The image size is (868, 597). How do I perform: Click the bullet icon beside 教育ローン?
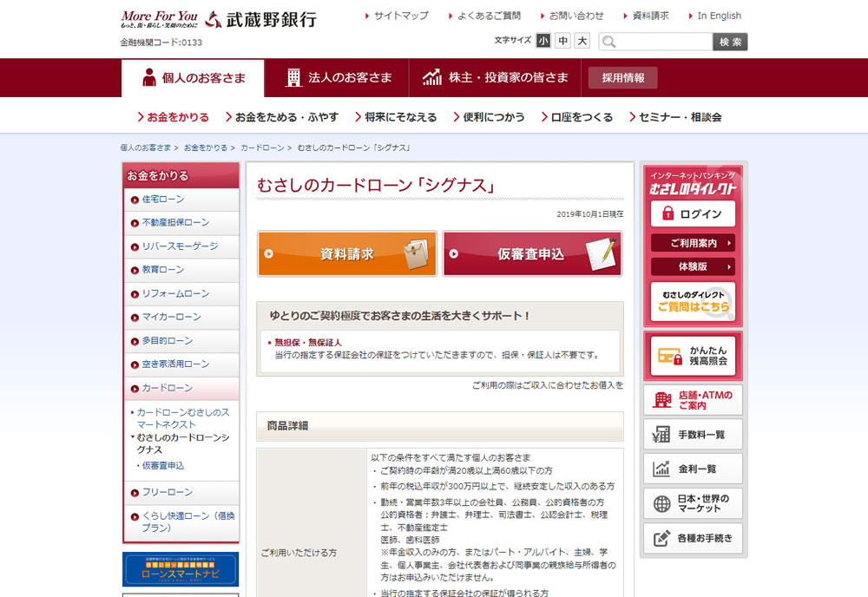135,271
